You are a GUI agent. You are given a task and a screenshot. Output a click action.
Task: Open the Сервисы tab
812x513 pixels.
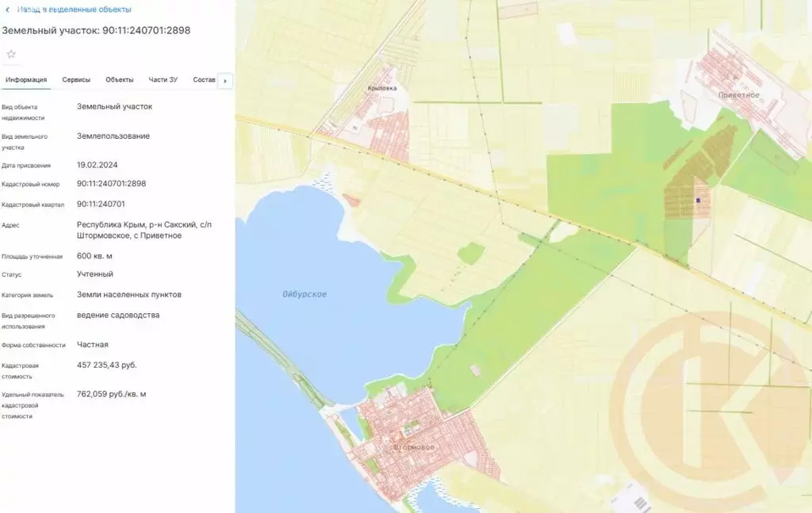(x=76, y=80)
